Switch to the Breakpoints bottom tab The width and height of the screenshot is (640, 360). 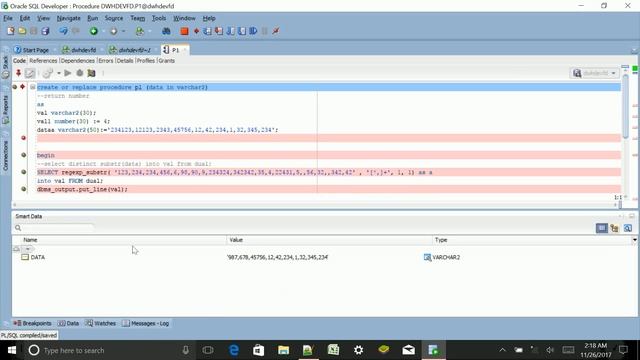pyautogui.click(x=33, y=323)
